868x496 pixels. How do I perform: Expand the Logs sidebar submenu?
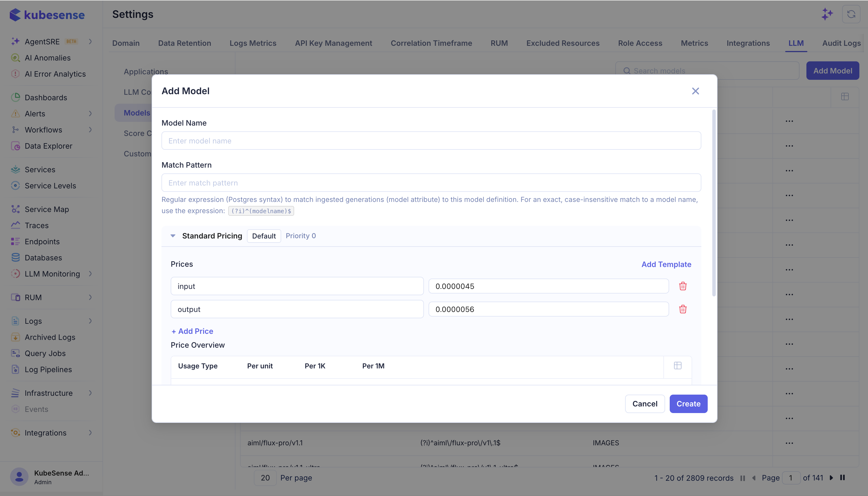(90, 321)
